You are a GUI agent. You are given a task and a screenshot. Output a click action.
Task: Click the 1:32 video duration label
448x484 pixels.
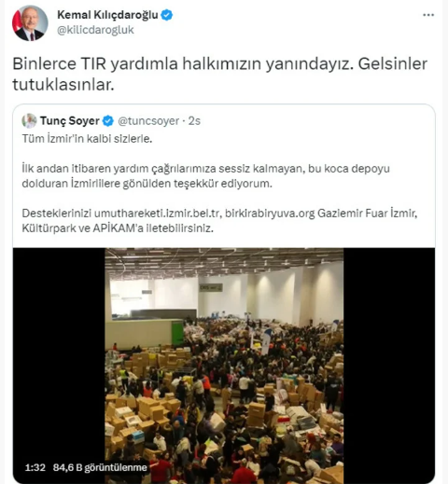35,467
